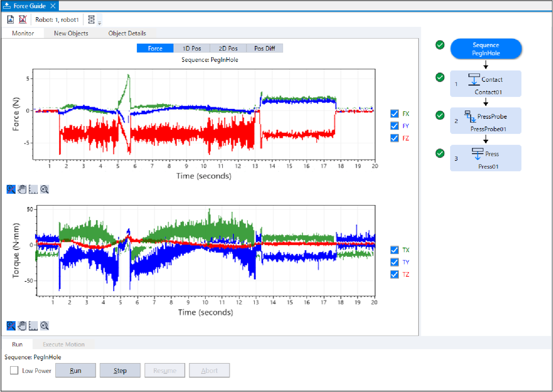Click axis scale tool under Force graph
Image resolution: width=553 pixels, height=392 pixels.
click(x=33, y=190)
